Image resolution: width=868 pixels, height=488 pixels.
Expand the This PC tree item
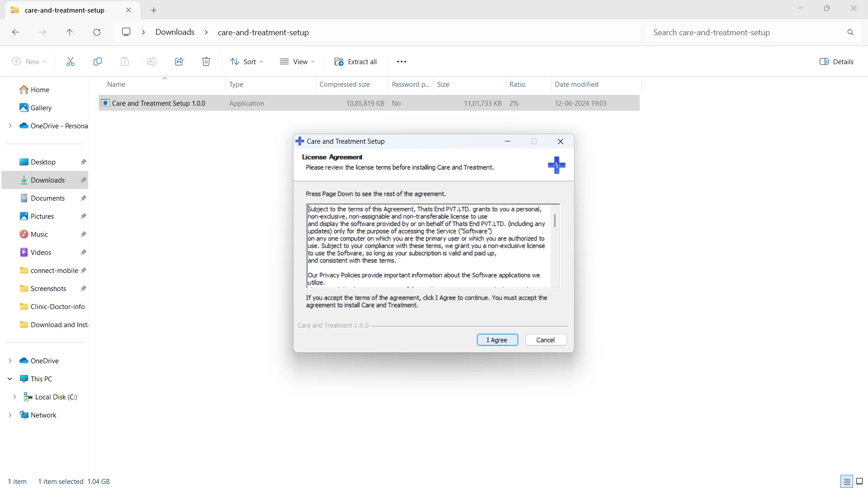click(9, 378)
